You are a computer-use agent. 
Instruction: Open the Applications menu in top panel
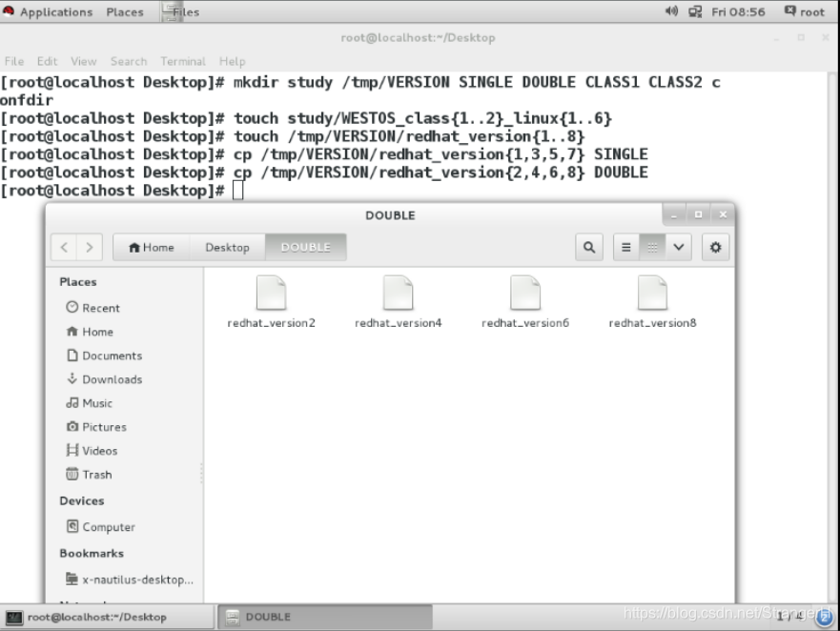click(49, 11)
